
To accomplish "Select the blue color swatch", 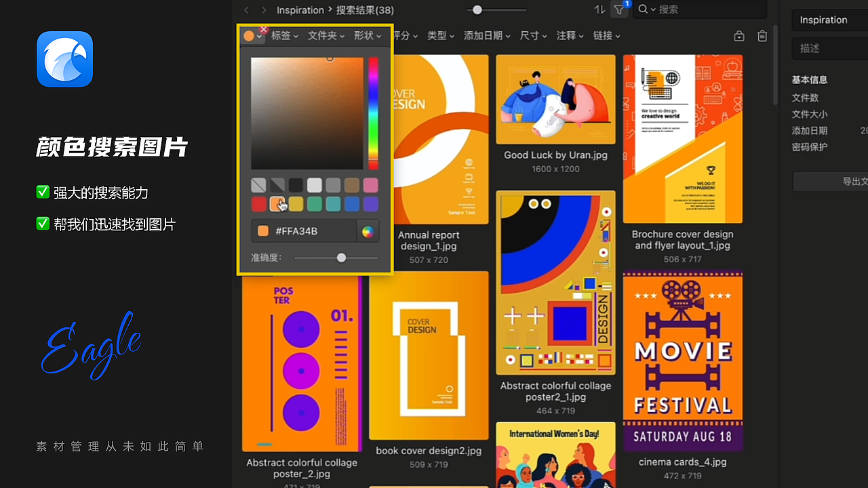I will point(351,204).
